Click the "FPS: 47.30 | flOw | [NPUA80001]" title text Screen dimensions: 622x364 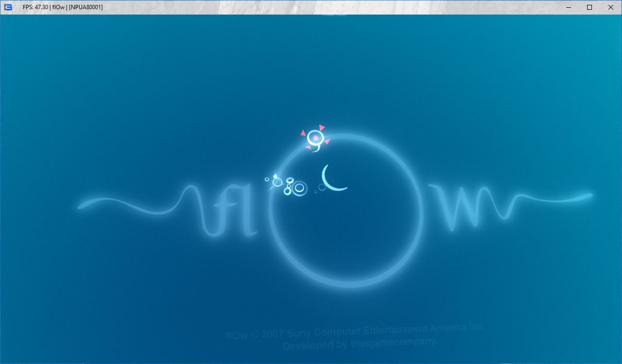click(x=63, y=7)
